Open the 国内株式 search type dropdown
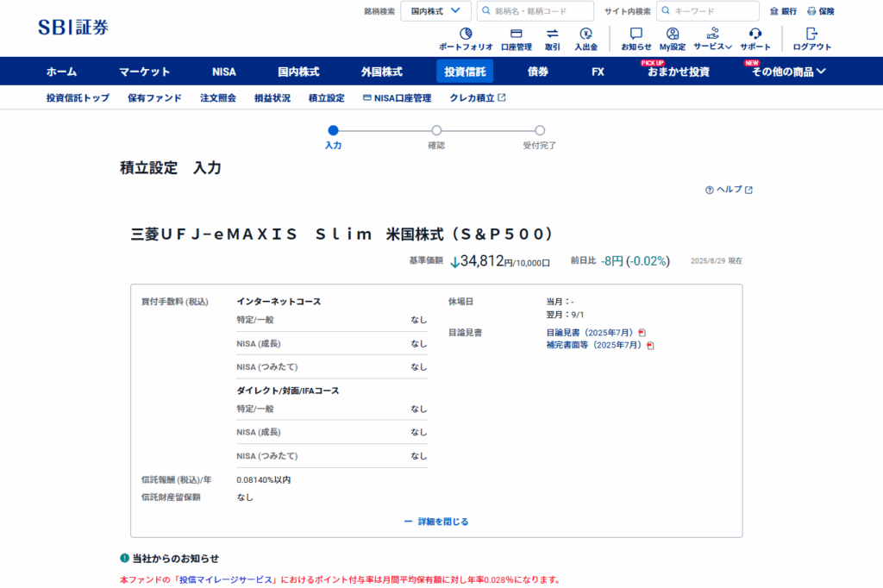 coord(435,10)
